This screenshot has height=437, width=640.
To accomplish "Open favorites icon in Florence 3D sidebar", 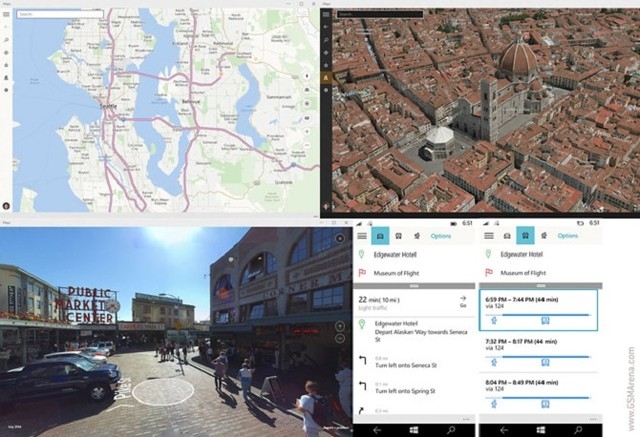I will (x=326, y=65).
